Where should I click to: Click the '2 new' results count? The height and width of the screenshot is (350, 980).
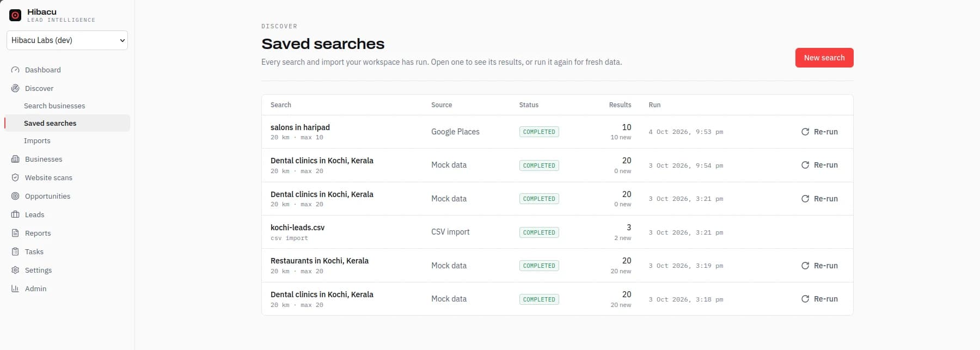tap(623, 238)
